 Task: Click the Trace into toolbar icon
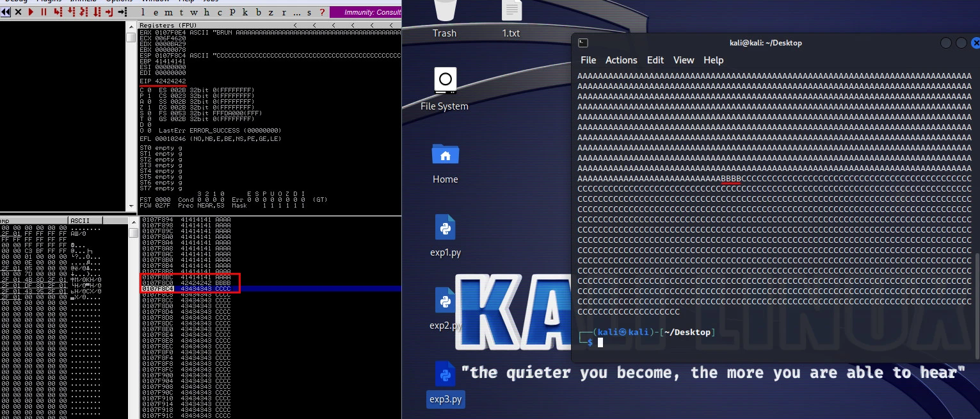(83, 12)
